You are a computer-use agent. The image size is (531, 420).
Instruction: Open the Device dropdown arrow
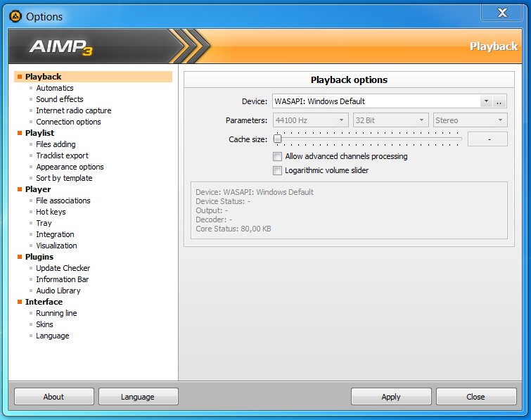click(x=486, y=101)
